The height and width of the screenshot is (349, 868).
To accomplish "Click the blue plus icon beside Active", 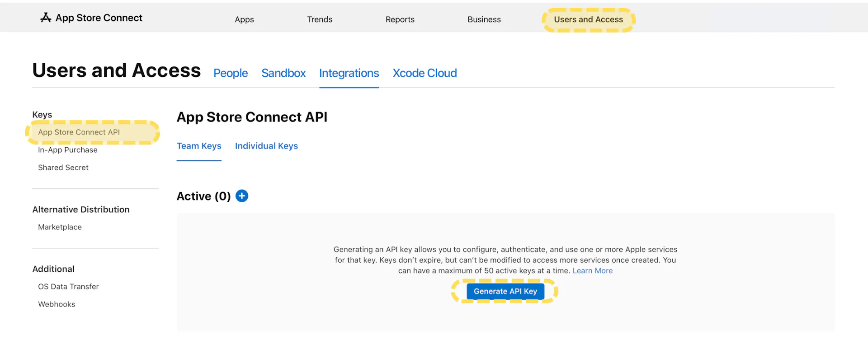I will 242,196.
